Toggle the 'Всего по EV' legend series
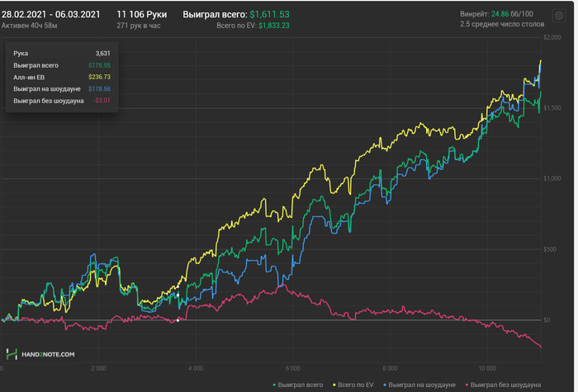 coord(353,385)
